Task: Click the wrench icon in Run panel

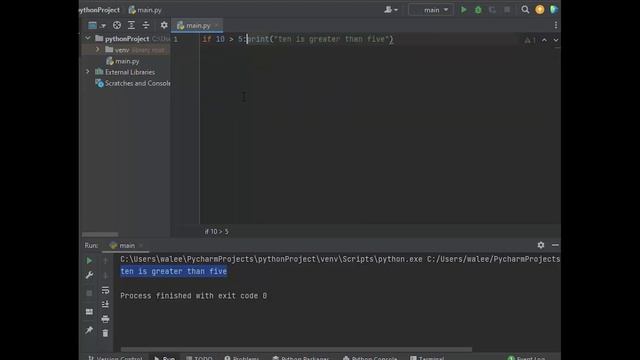Action: [x=89, y=275]
